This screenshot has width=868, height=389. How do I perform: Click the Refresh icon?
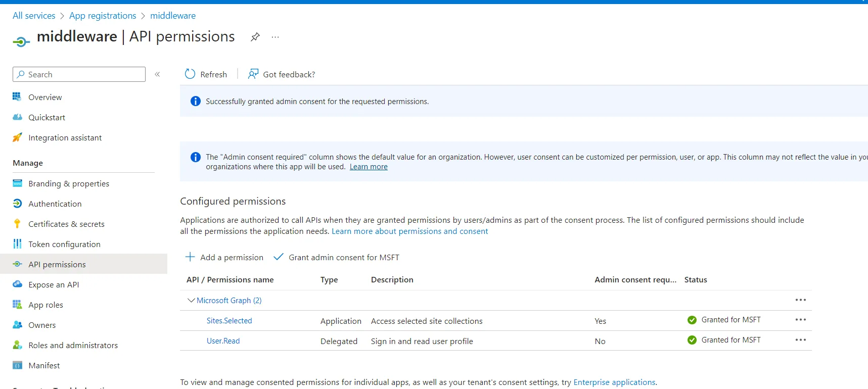(190, 74)
